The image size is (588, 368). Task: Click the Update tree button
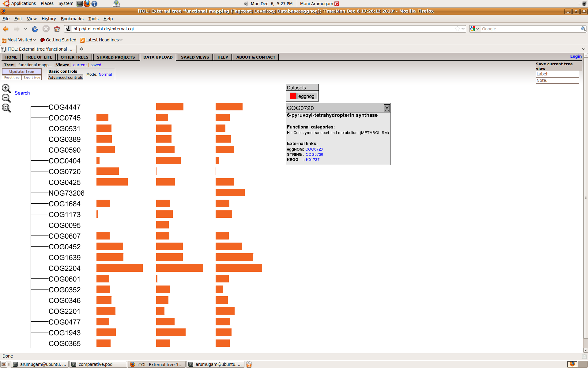[22, 71]
